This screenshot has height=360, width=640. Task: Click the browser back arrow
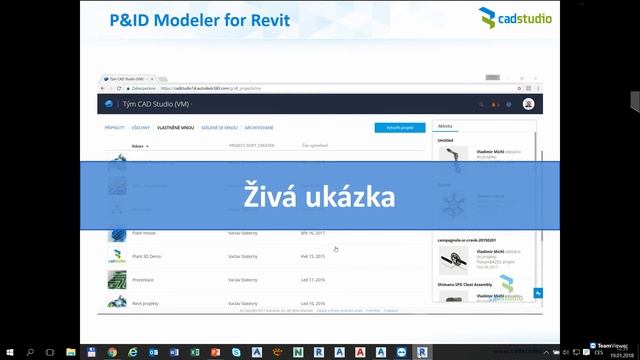(103, 88)
